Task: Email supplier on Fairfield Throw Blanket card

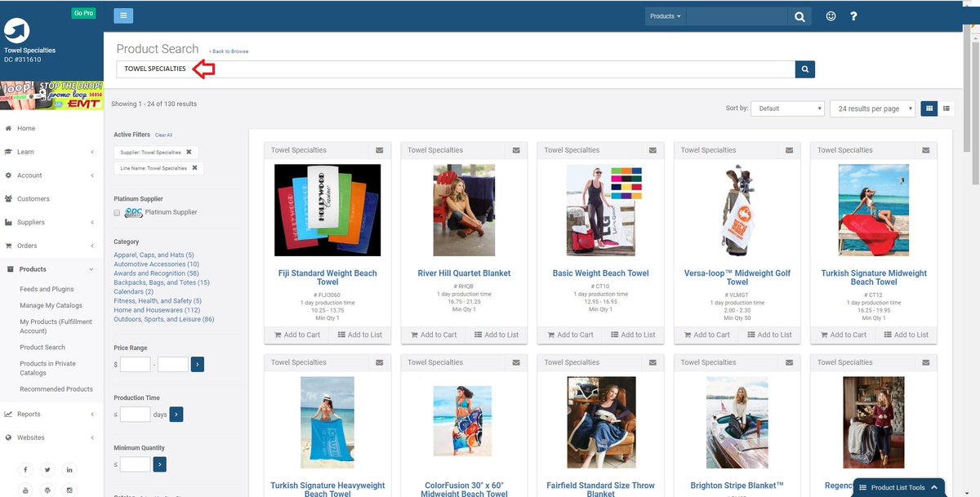Action: coord(653,362)
